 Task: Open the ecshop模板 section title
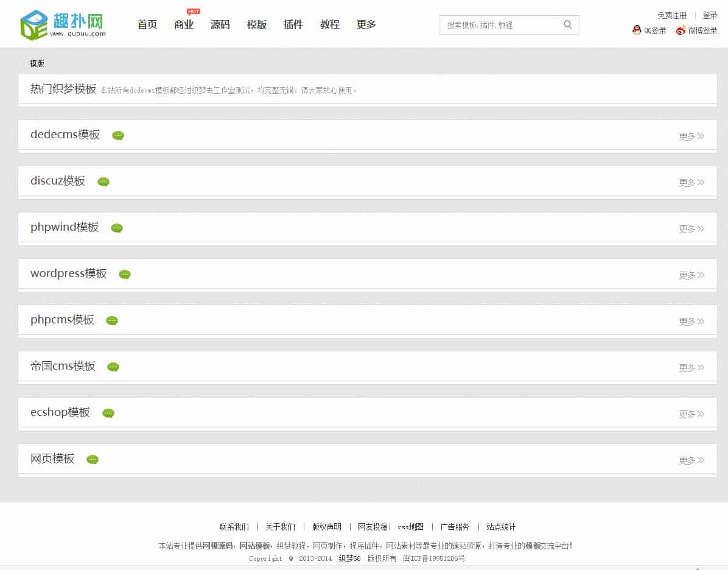tap(60, 412)
